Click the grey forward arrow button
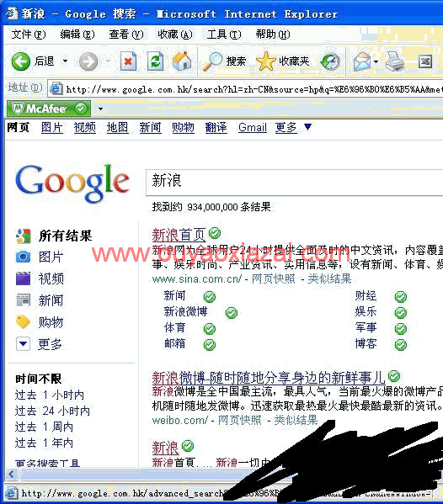This screenshot has height=504, width=443. coord(88,61)
